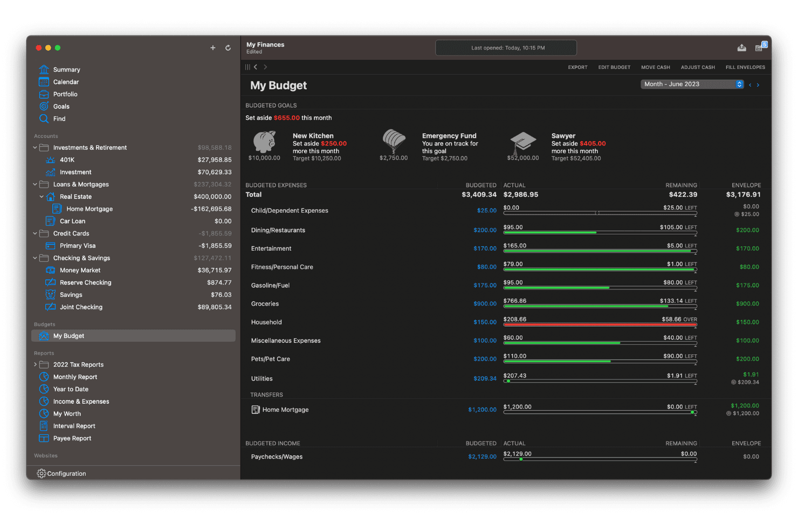
Task: Go to previous month arrow
Action: pyautogui.click(x=750, y=85)
